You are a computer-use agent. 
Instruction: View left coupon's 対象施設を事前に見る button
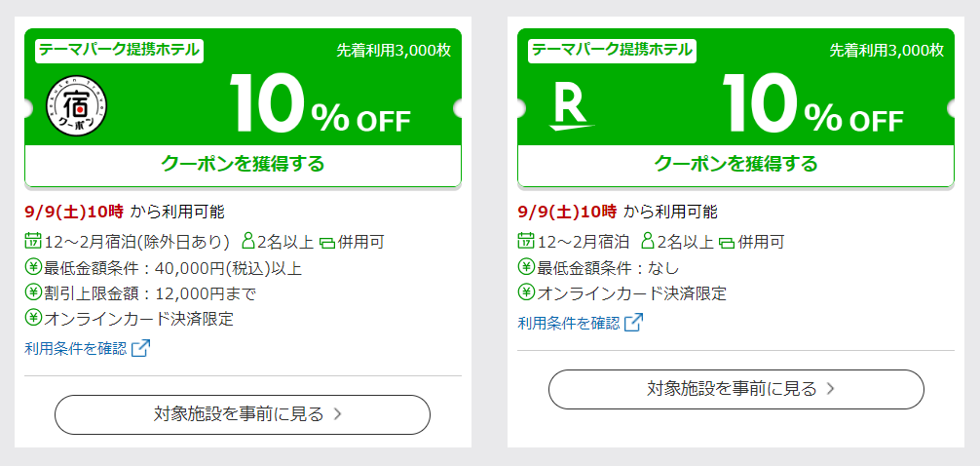coord(243,414)
